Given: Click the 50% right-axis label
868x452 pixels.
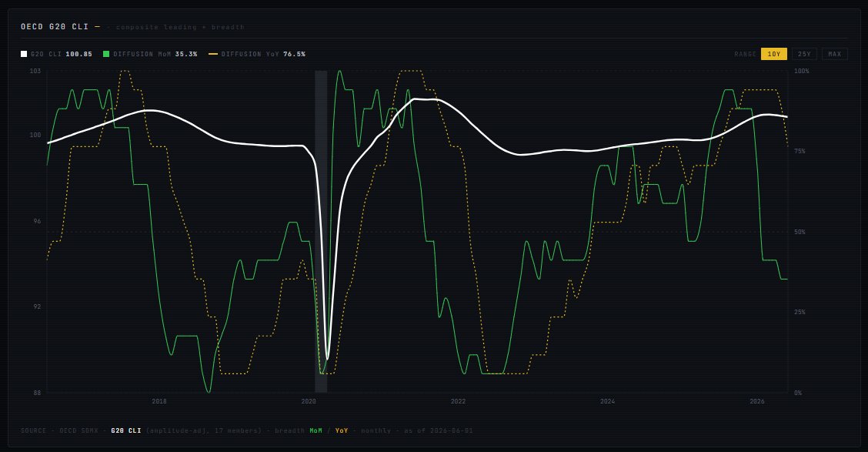Looking at the screenshot, I should 800,232.
